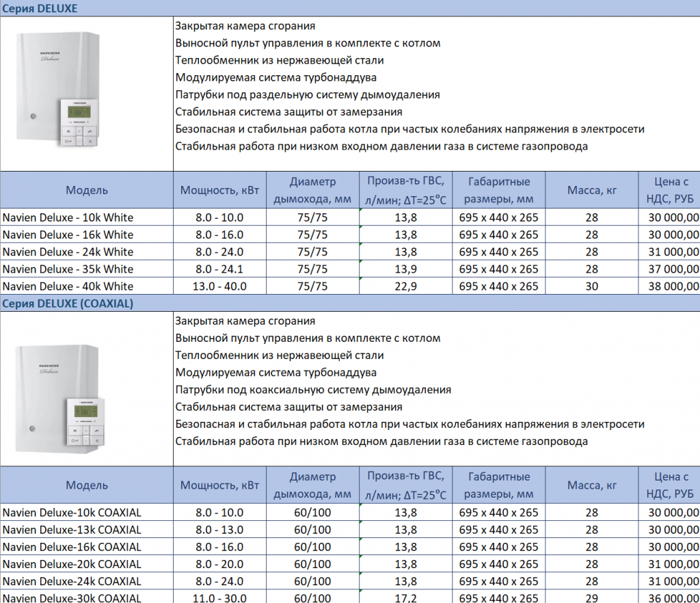This screenshot has width=700, height=603.
Task: Click 'Стабильная система защиты от замерзания' in COAXIAL section
Action: 289,407
